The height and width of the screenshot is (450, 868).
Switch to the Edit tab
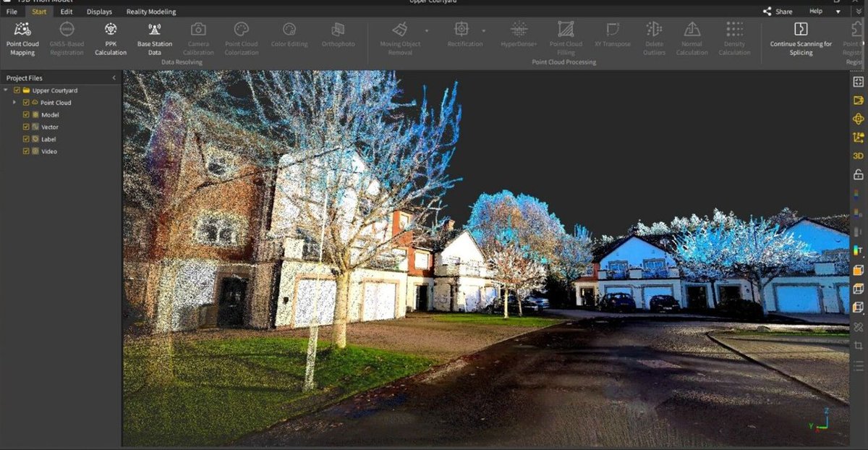(x=67, y=12)
